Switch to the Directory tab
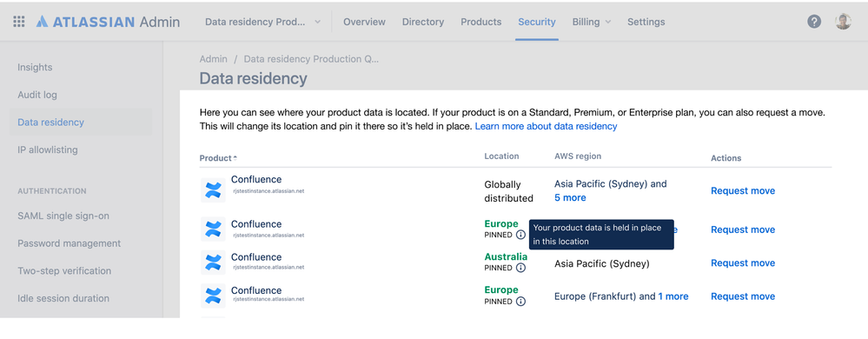 click(423, 22)
